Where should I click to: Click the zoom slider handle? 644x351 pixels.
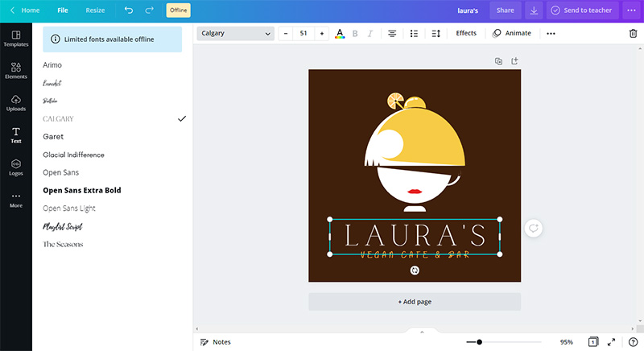click(479, 342)
